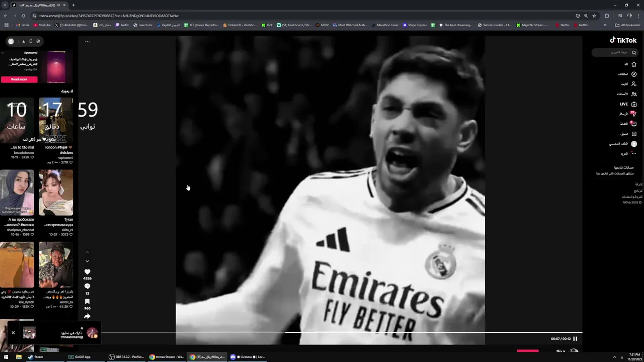Open the lele_riyadh video thumbnail

click(x=17, y=265)
